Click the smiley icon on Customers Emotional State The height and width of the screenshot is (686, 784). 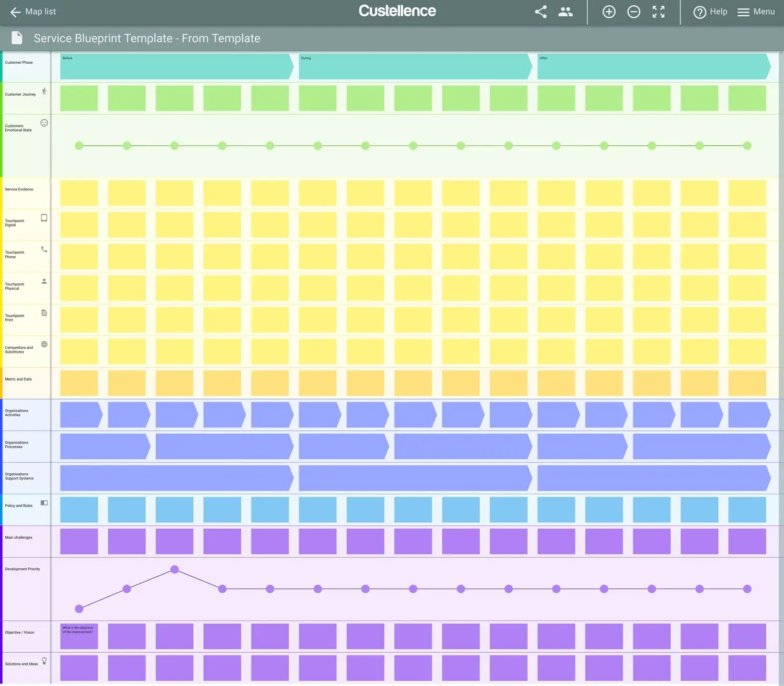[44, 122]
